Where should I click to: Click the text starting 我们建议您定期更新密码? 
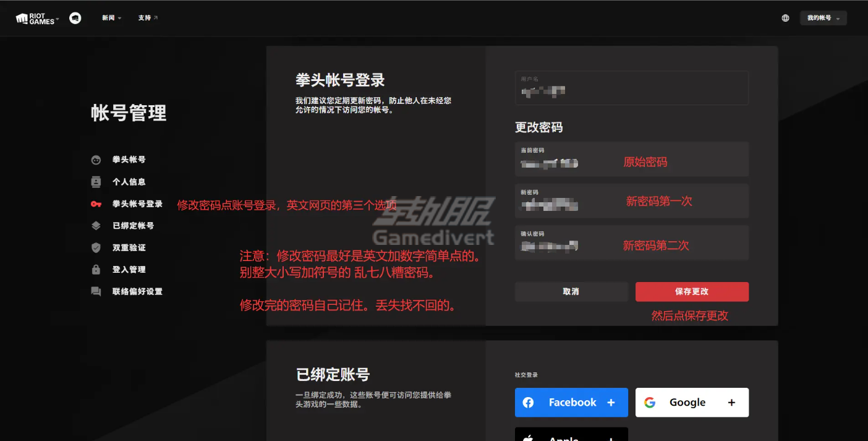point(373,105)
